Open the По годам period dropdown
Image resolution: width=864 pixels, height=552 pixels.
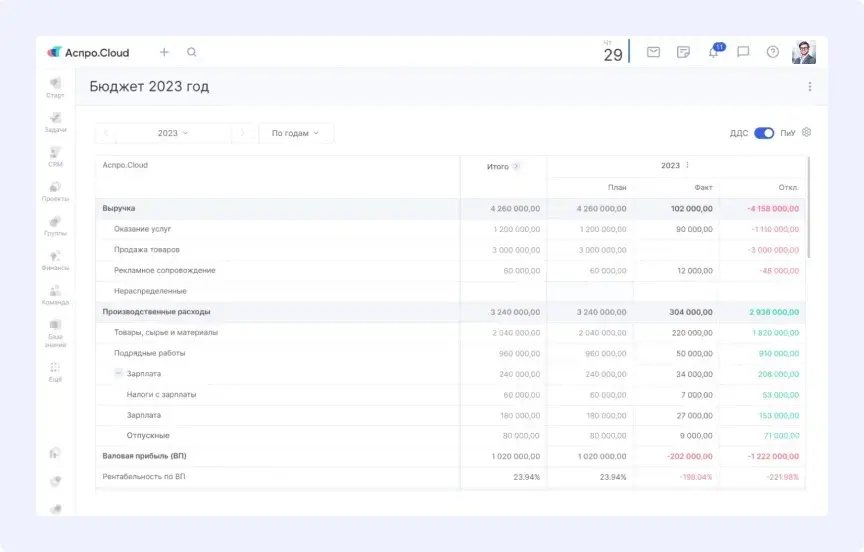(295, 133)
